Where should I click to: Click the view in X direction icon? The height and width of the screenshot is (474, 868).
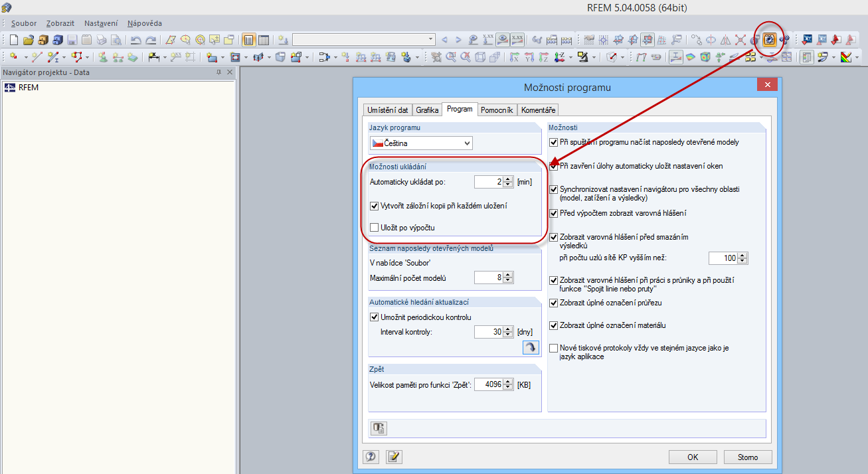click(514, 57)
